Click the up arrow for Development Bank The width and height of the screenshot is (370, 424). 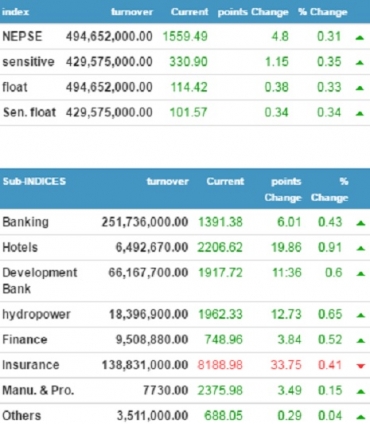(361, 274)
